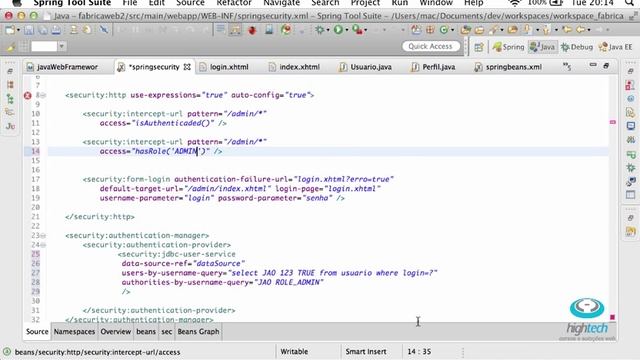Click the pink overview ruler marker
The height and width of the screenshot is (360, 640).
click(613, 122)
